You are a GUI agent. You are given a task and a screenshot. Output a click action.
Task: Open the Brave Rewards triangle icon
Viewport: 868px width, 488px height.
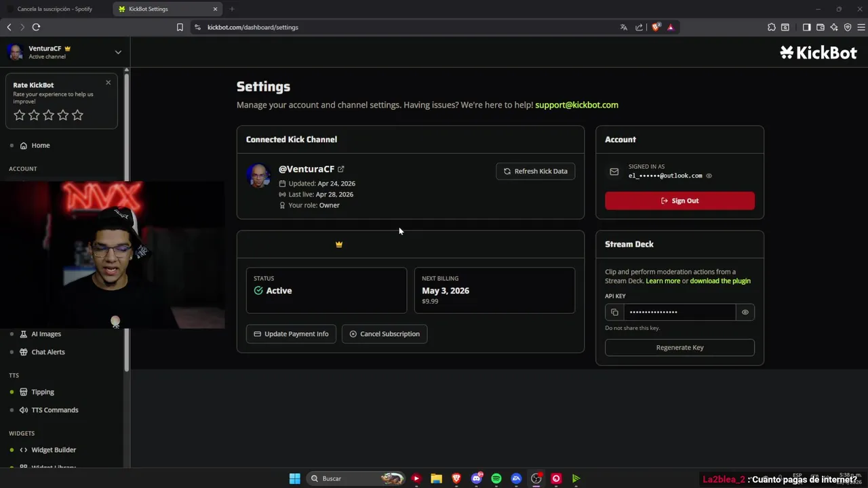[671, 27]
